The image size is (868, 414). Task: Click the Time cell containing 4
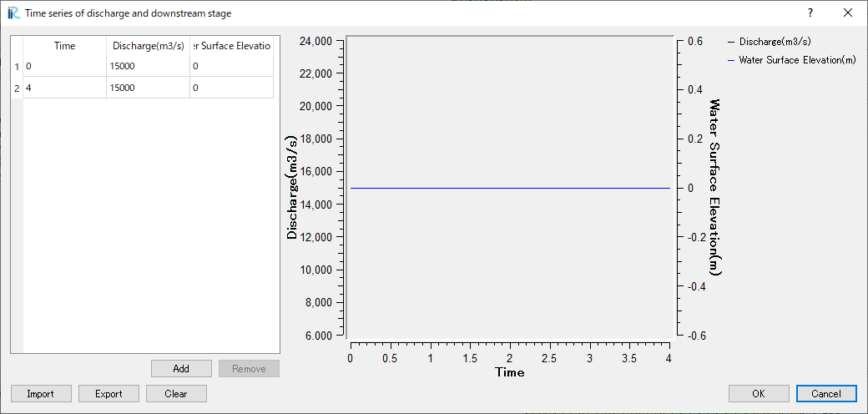click(x=64, y=88)
